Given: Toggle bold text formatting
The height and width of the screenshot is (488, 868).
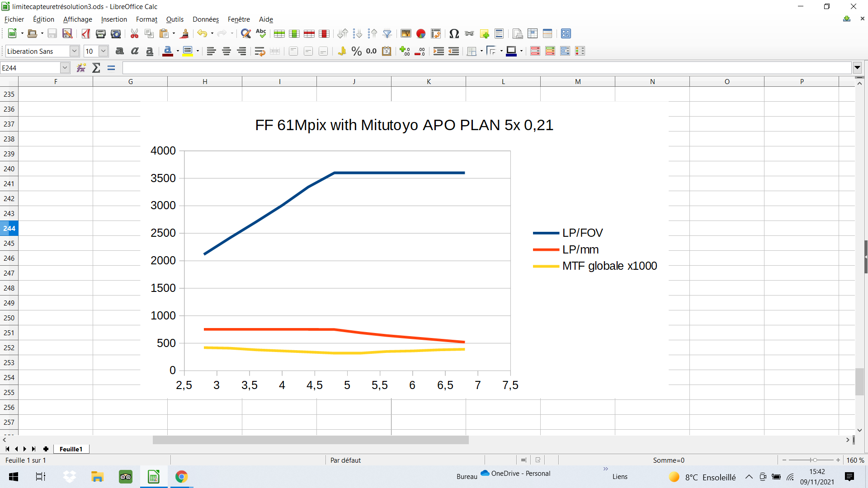Looking at the screenshot, I should pos(119,51).
